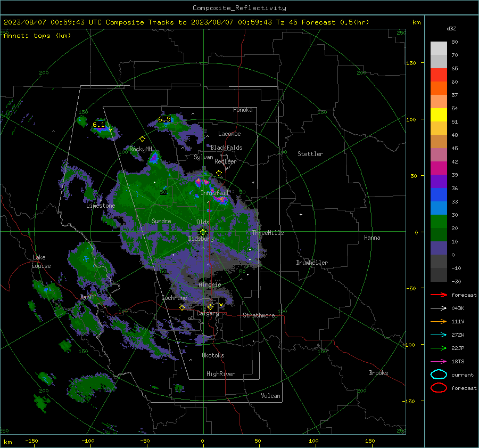Click the HighRiver city label
Screen dimensions: 479x448
(221, 374)
